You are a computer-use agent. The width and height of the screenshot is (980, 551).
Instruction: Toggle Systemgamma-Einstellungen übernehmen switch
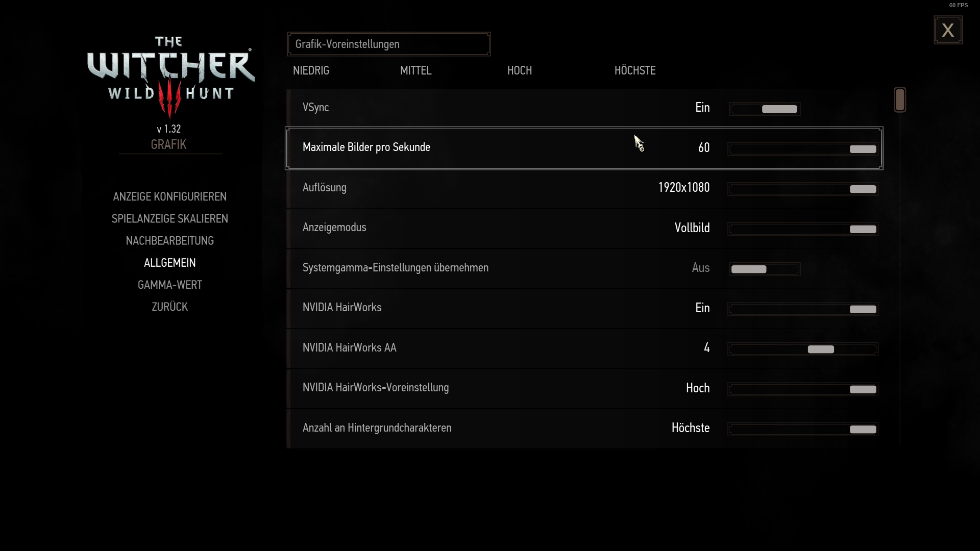point(765,269)
